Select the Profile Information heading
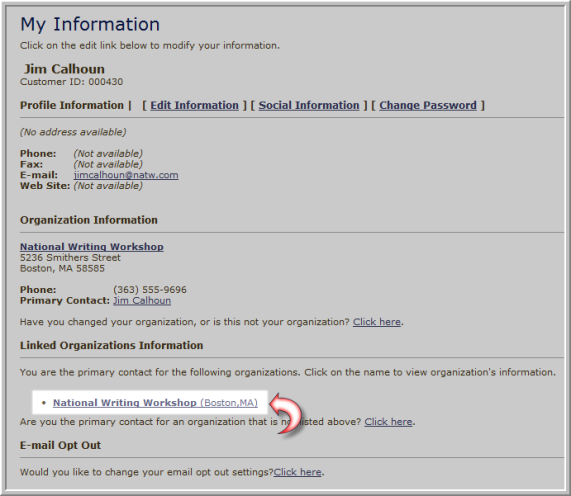The height and width of the screenshot is (496, 571). (x=72, y=105)
